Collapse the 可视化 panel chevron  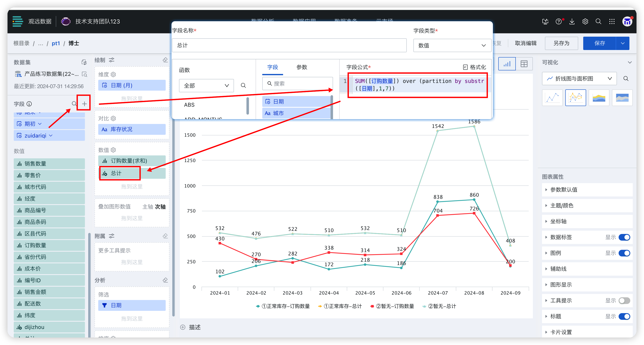pos(629,62)
